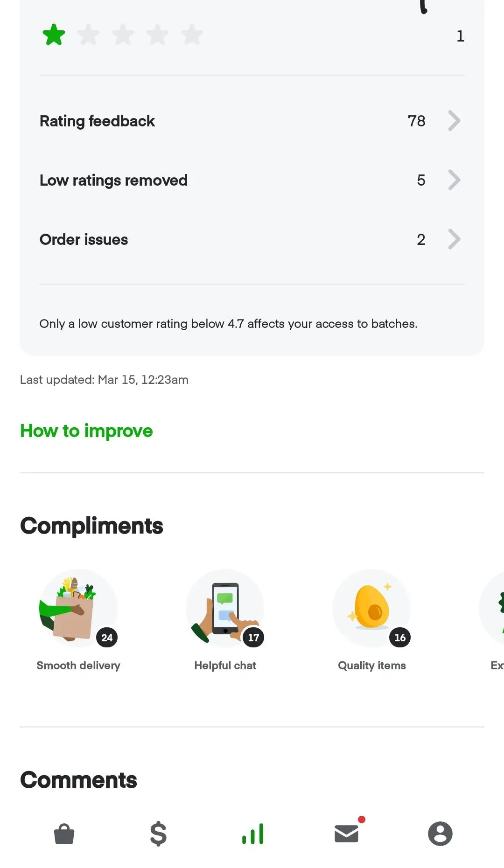Screen dimensions: 504x868
Task: Tap the Last updated timestamp row
Action: click(104, 380)
